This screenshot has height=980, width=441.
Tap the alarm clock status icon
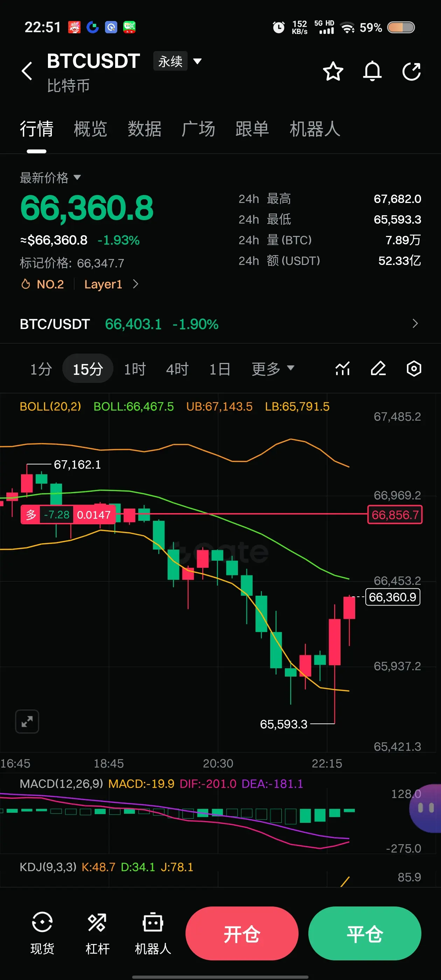279,27
